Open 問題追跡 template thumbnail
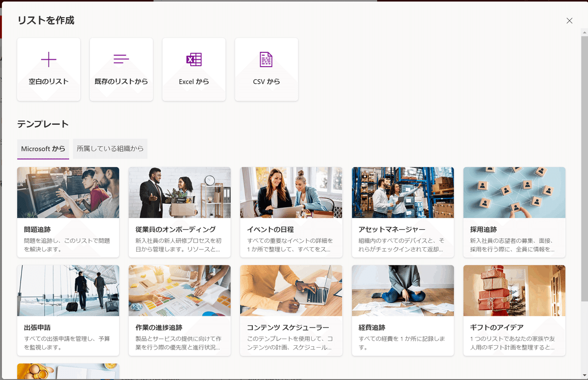This screenshot has height=380, width=588. (68, 192)
